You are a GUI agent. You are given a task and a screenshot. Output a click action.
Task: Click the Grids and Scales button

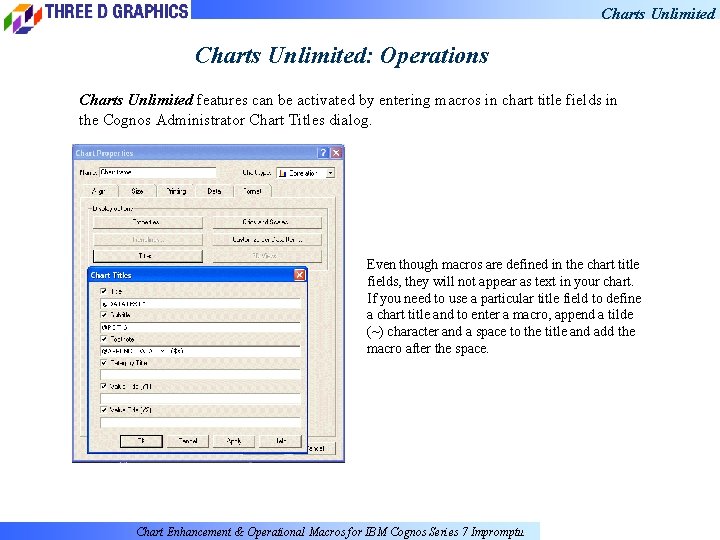267,222
